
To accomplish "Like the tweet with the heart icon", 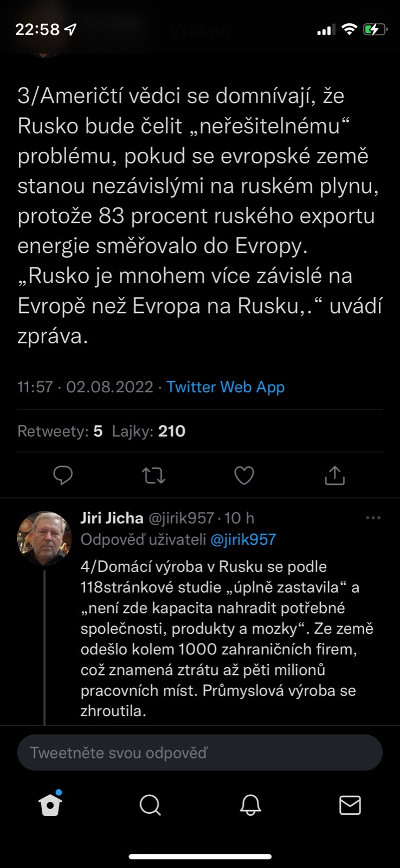I will (244, 475).
